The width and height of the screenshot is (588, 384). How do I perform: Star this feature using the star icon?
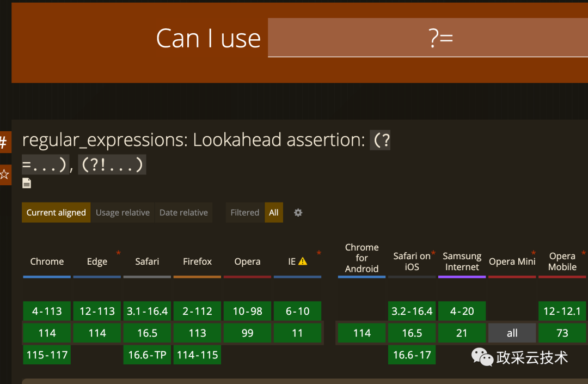pyautogui.click(x=4, y=174)
